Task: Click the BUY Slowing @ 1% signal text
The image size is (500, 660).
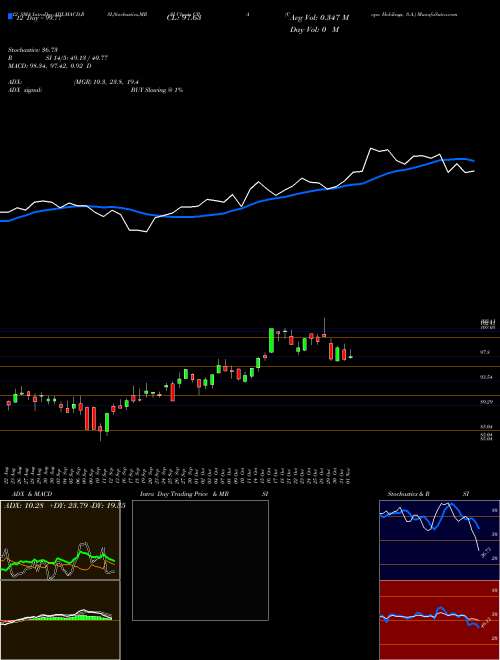Action: coord(157,90)
